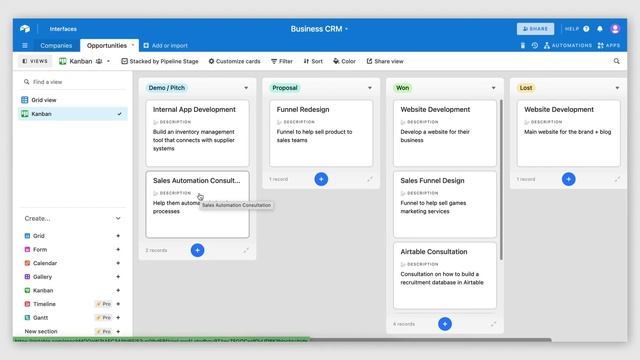
Task: Click Add or import
Action: coord(165,45)
